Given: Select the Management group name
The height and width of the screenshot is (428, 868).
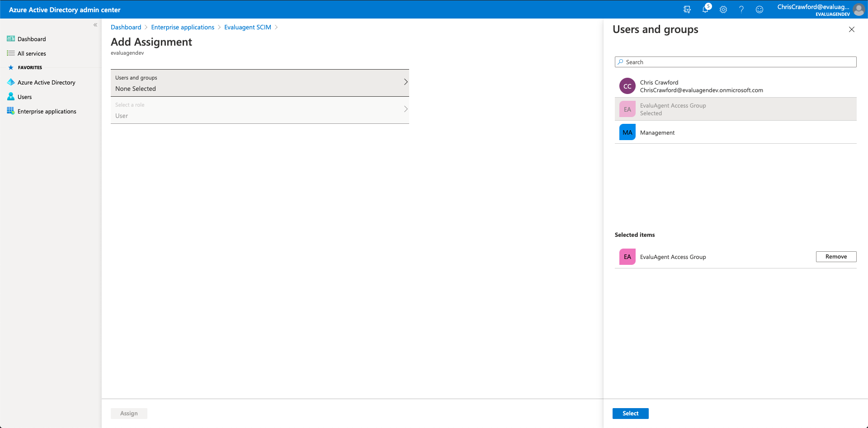Looking at the screenshot, I should [x=657, y=132].
